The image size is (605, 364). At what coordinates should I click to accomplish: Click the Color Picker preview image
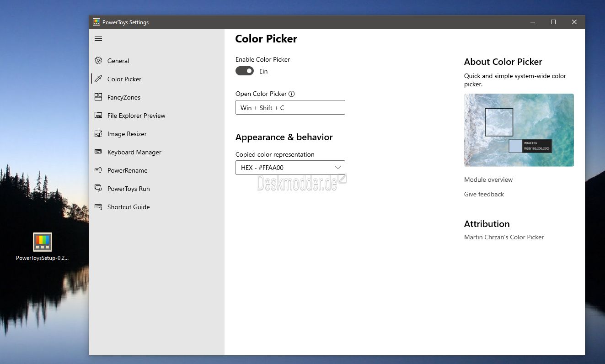[519, 130]
